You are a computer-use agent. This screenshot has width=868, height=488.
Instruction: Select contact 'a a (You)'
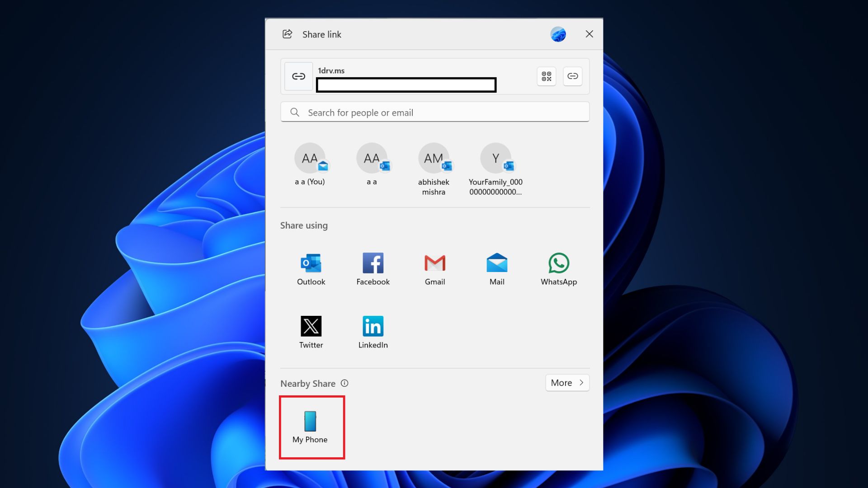(x=310, y=165)
